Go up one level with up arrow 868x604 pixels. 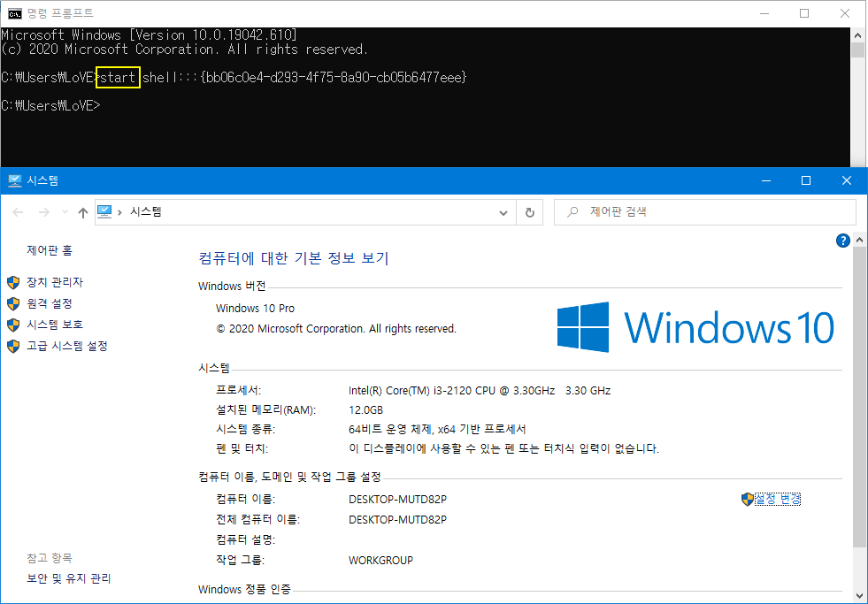[83, 212]
